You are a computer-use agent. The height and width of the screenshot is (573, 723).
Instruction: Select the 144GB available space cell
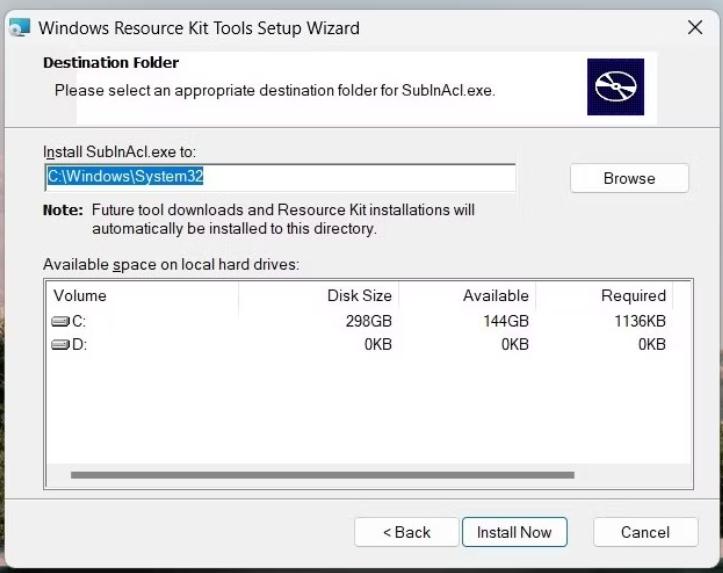[x=505, y=321]
